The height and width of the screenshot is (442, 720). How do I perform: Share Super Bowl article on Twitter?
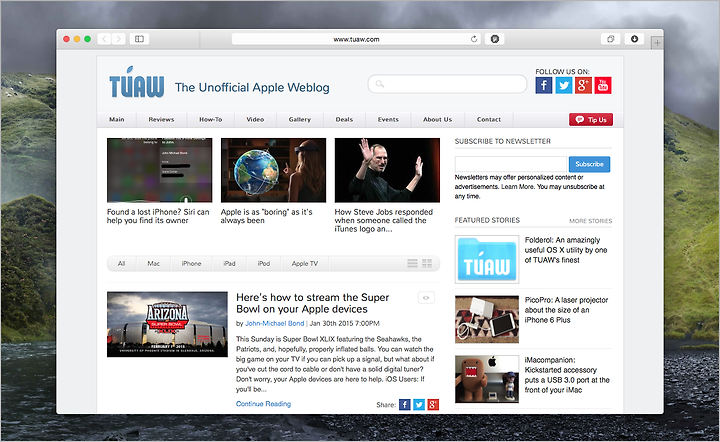pyautogui.click(x=419, y=404)
